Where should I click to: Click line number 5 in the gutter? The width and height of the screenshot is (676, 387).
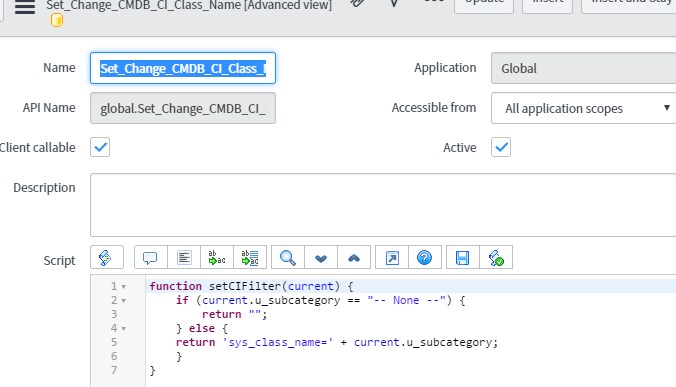[114, 342]
